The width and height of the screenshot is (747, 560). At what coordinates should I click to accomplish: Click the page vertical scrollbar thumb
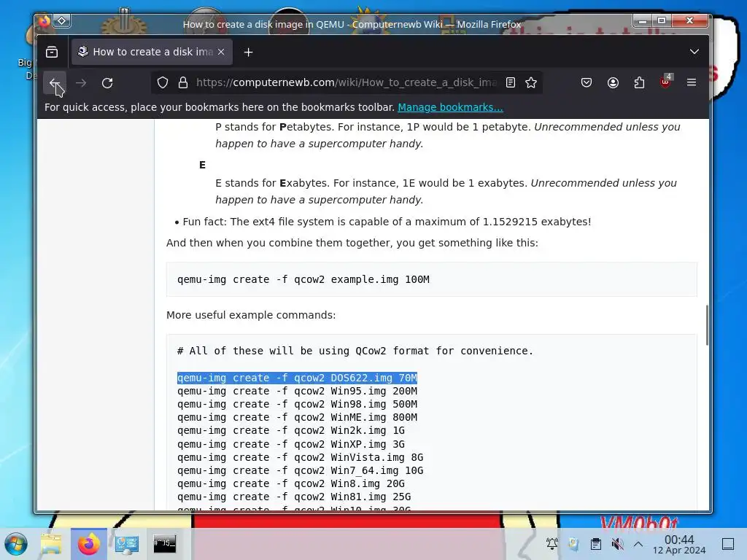[x=706, y=325]
